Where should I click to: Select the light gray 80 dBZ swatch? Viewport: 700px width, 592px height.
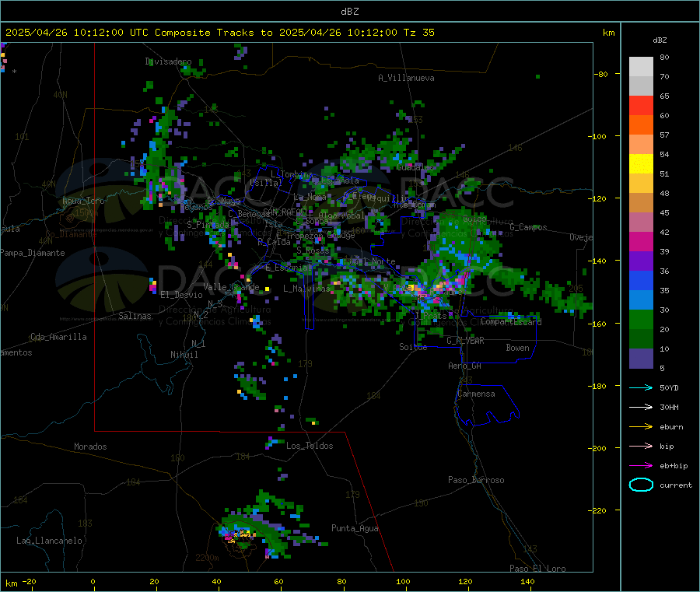(x=641, y=67)
